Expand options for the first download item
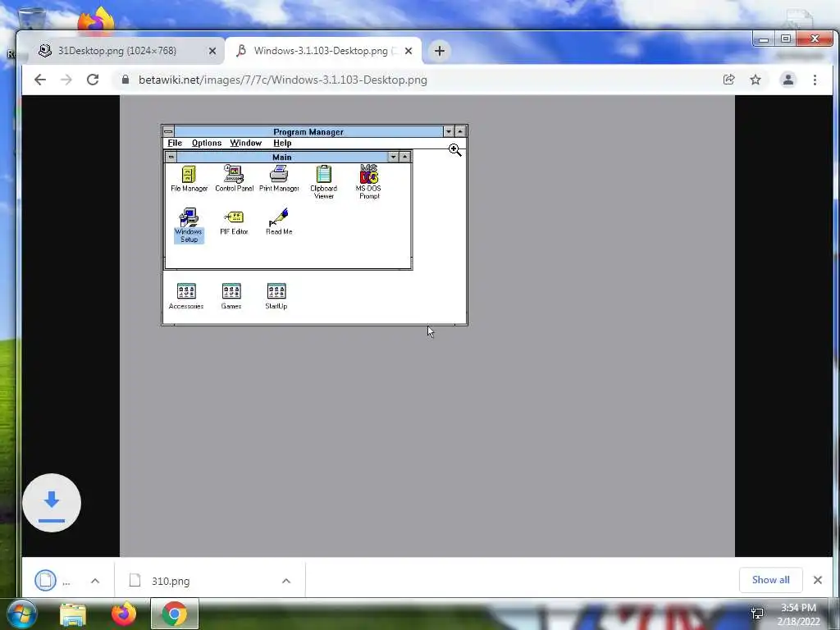 95,581
